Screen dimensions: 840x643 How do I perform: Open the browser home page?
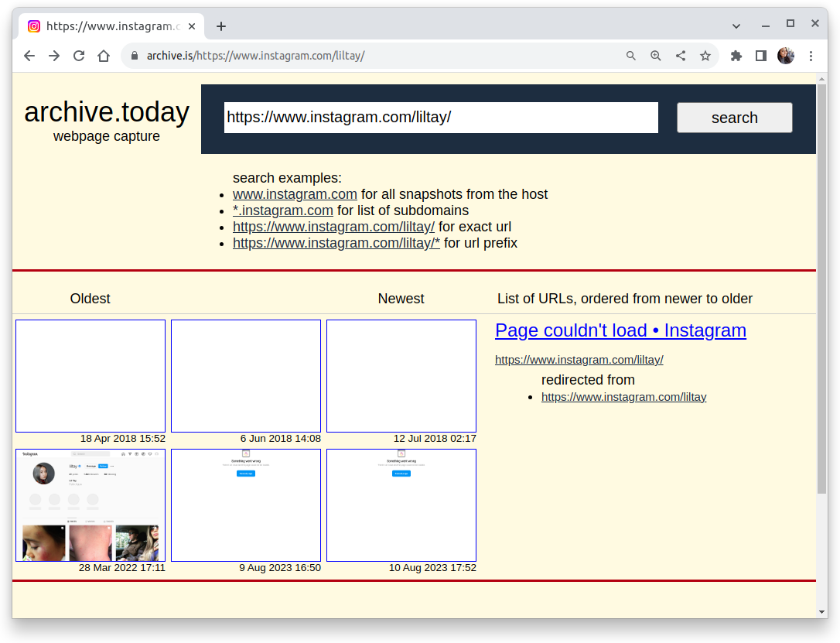pos(104,56)
